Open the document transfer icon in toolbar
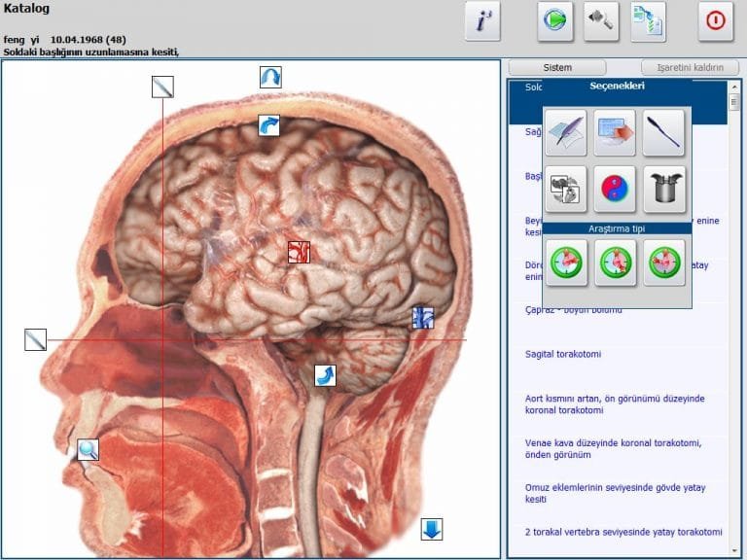 tap(647, 21)
